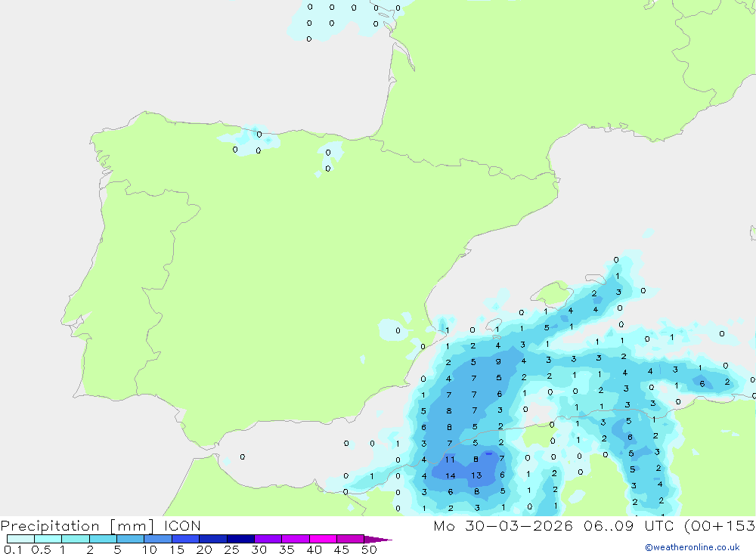Image resolution: width=756 pixels, height=554 pixels.
Task: Click legend scale label '45'
Action: pos(342,549)
